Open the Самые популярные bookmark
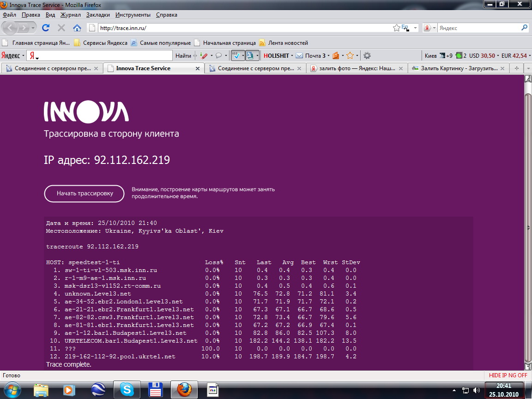This screenshot has width=532, height=399. [161, 43]
